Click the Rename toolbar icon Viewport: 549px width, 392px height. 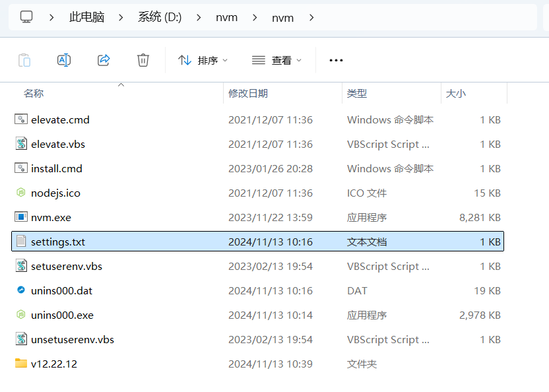click(64, 60)
